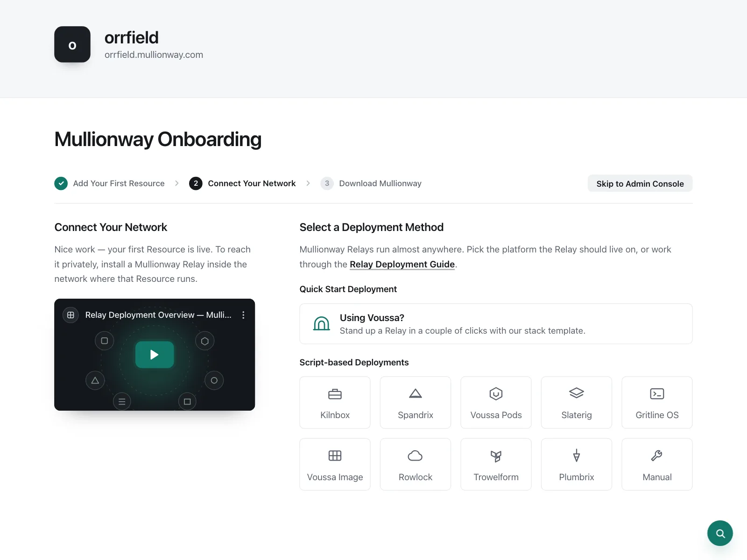Pick the Slaterig deployment method
This screenshot has width=747, height=560.
pyautogui.click(x=577, y=402)
